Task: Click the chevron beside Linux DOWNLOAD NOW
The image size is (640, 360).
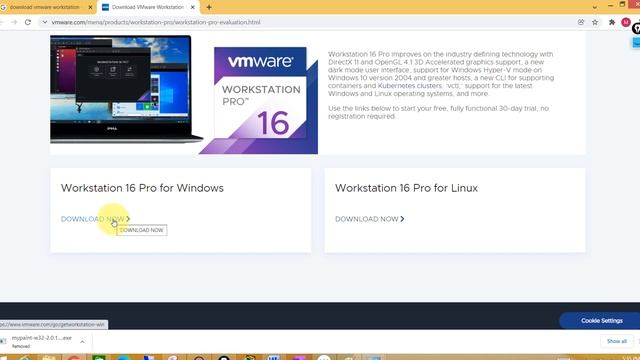Action: click(x=402, y=219)
